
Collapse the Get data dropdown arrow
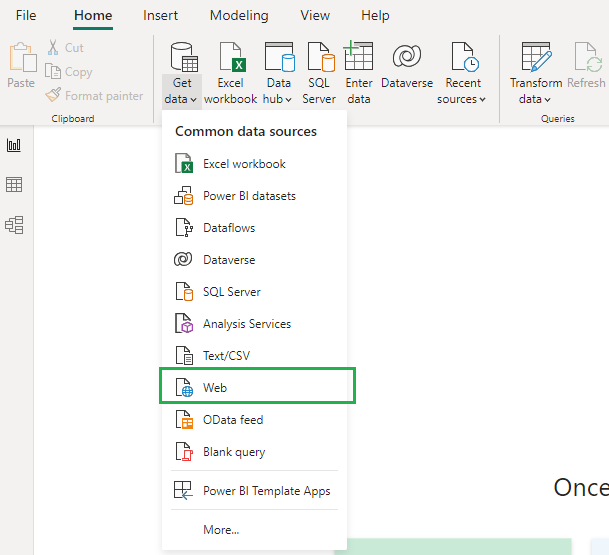click(x=193, y=99)
